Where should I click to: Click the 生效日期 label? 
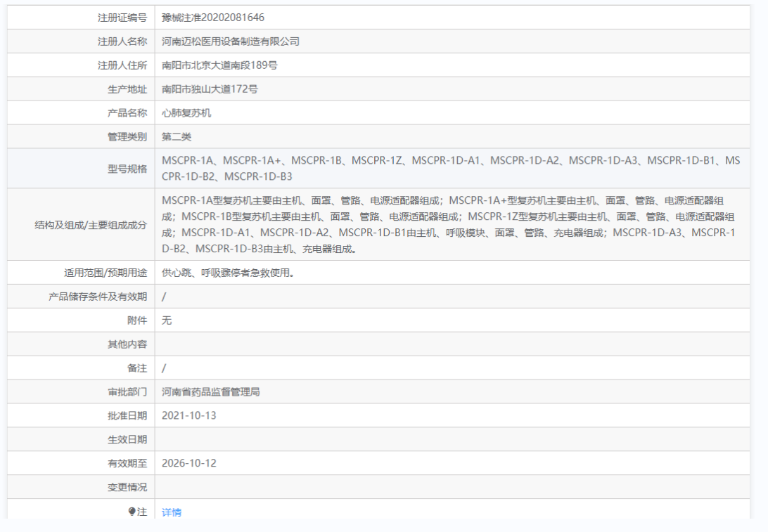[x=127, y=439]
